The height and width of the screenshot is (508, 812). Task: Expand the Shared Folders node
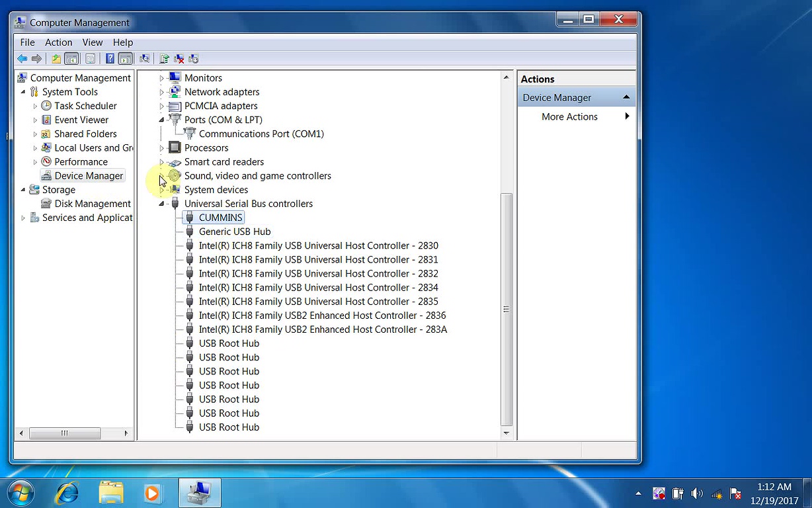point(35,134)
